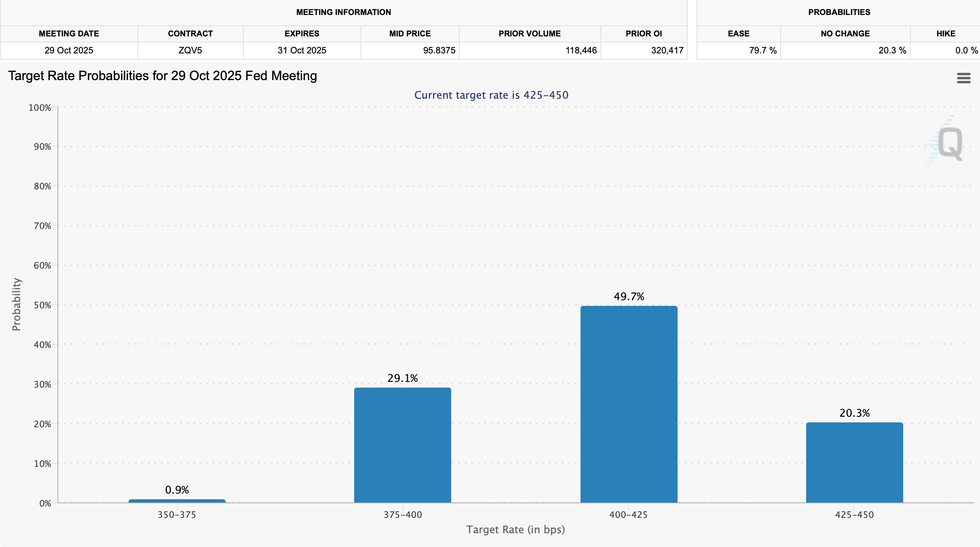Click the QuikStrike Q watermark logo
This screenshot has height=547, width=980.
tap(949, 143)
